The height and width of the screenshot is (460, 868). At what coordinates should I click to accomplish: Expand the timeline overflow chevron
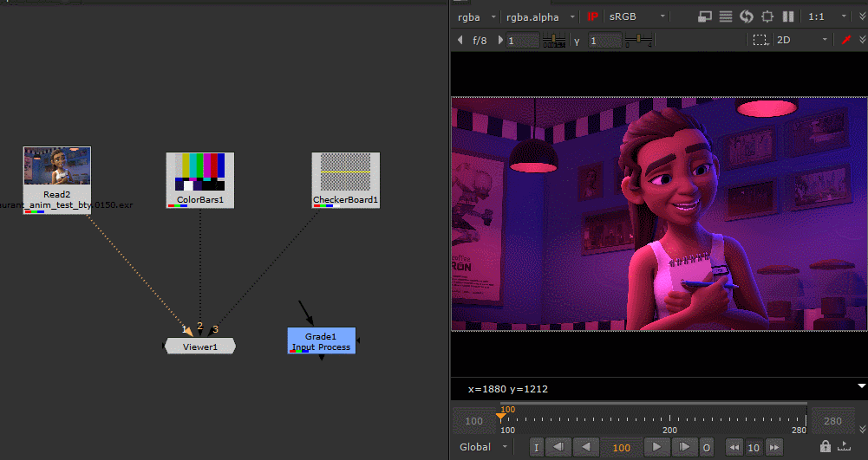click(x=862, y=429)
